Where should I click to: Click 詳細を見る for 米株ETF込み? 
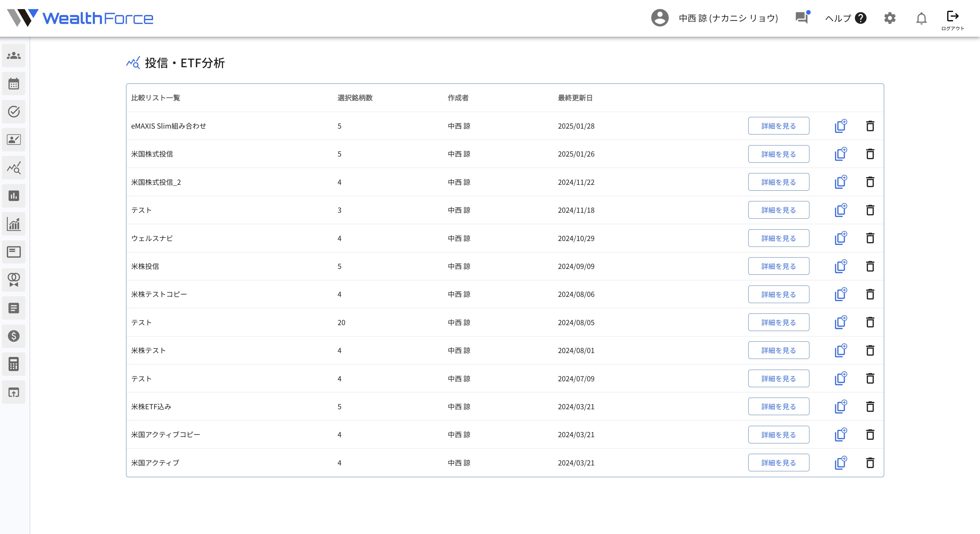point(778,407)
